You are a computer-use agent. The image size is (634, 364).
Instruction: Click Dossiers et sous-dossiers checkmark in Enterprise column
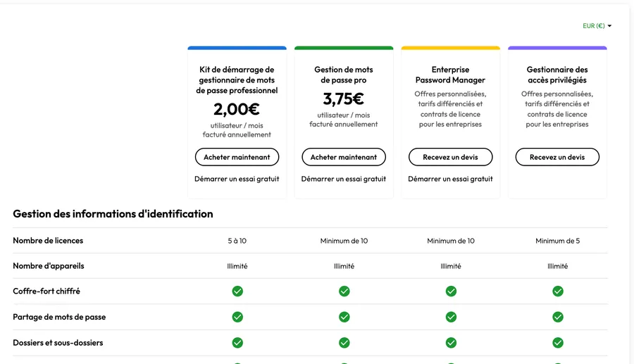[451, 343]
